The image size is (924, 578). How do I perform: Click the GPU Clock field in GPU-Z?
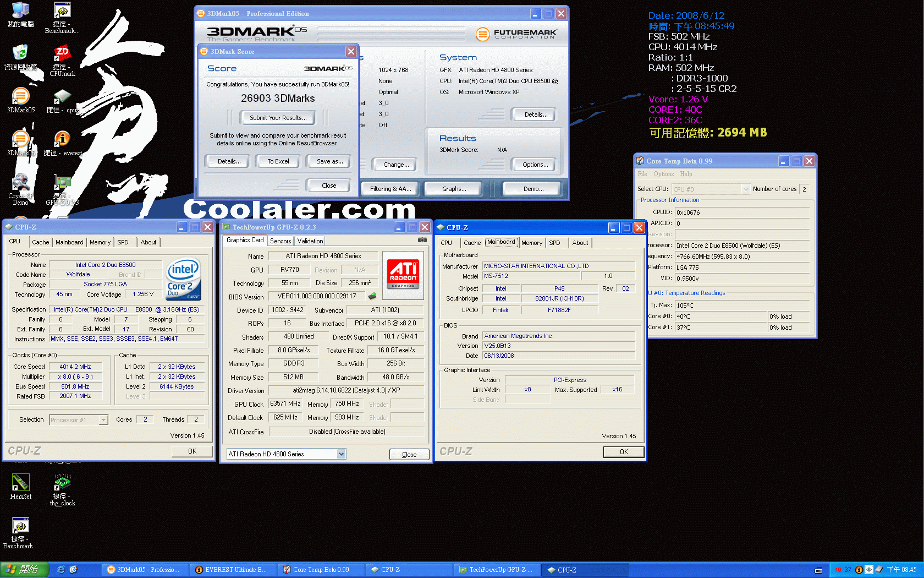pos(285,403)
